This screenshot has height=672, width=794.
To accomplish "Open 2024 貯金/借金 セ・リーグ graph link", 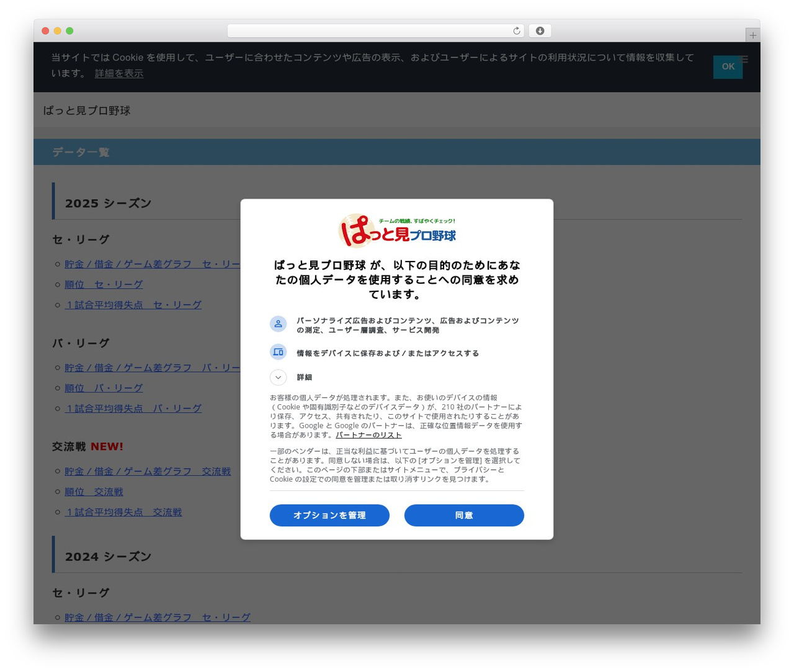I will pos(158,617).
